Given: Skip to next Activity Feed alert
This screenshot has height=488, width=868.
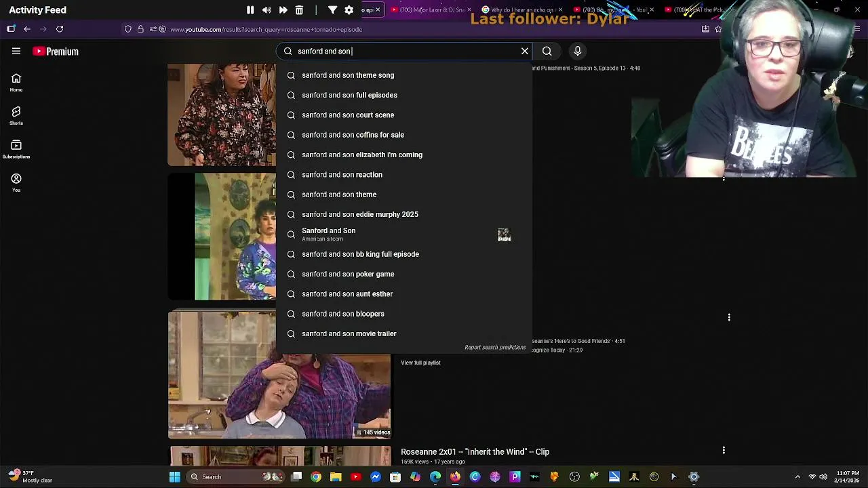Looking at the screenshot, I should [283, 10].
